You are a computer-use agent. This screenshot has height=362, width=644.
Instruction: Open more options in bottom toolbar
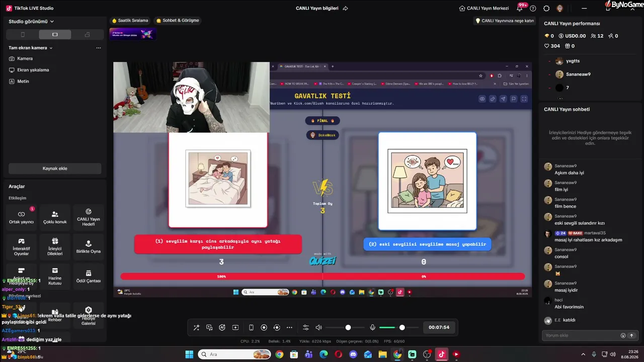click(289, 327)
